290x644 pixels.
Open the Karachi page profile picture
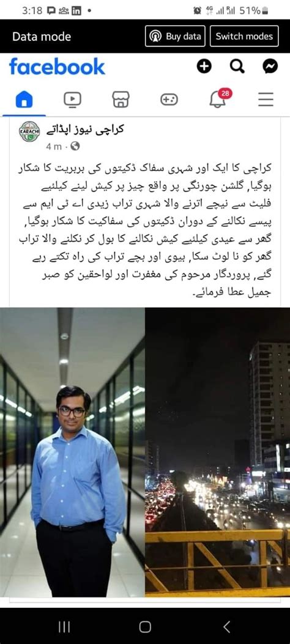(x=29, y=132)
